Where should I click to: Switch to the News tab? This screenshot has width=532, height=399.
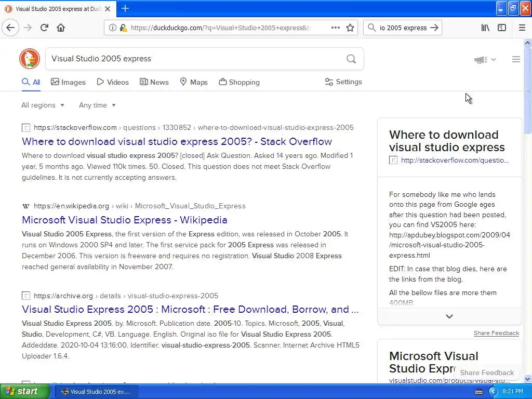pos(154,82)
